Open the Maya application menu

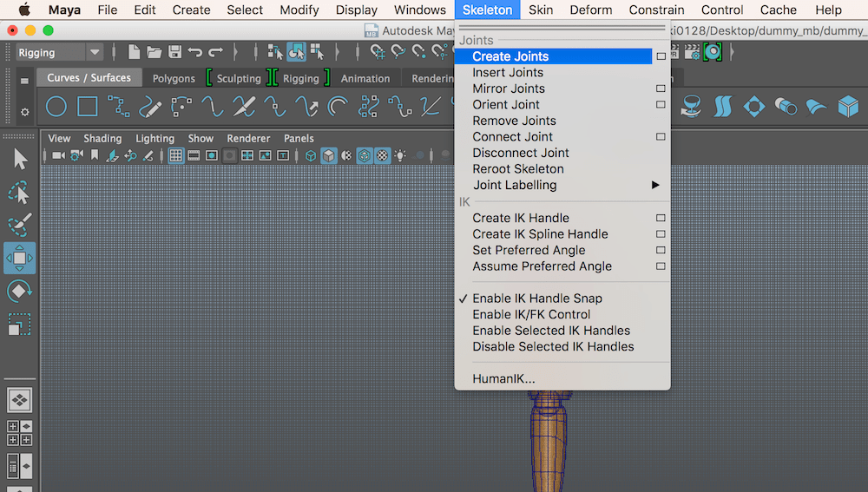(64, 10)
